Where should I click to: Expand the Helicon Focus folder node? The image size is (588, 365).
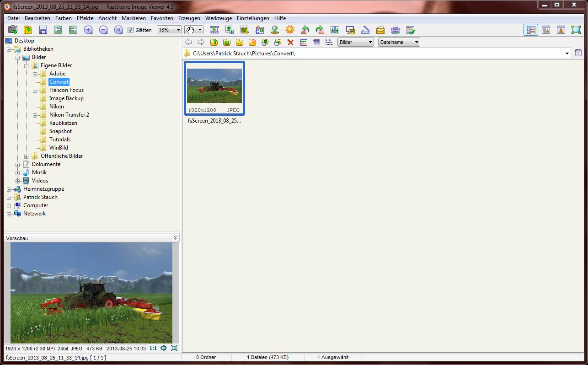pos(35,90)
